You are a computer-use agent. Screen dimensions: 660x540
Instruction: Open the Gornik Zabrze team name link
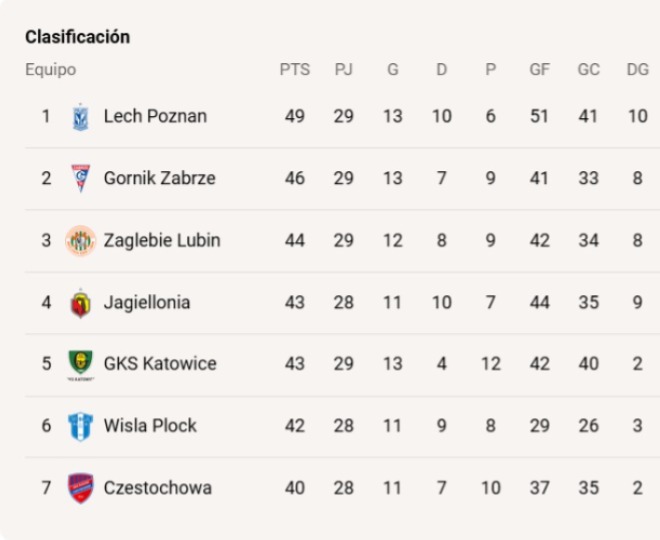[160, 178]
